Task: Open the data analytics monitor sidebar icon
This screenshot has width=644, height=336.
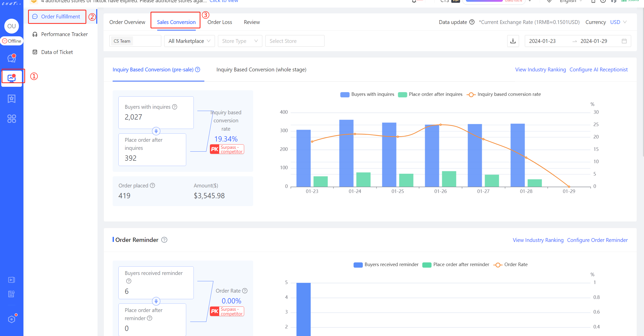Action: coord(12,78)
